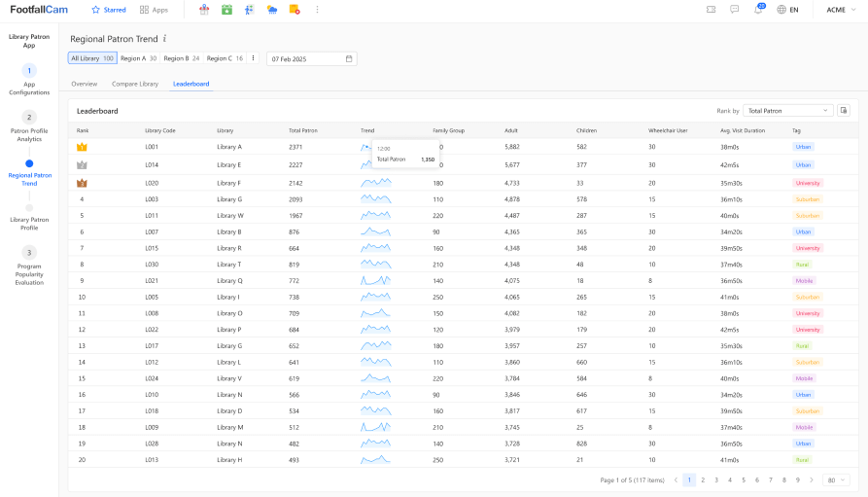Switch to the Overview tab
The height and width of the screenshot is (497, 868).
pos(85,84)
